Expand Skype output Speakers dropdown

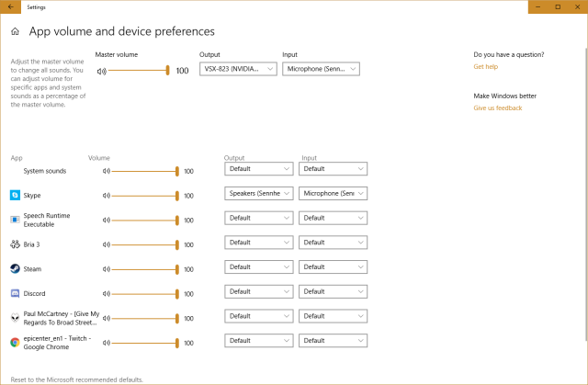point(259,194)
